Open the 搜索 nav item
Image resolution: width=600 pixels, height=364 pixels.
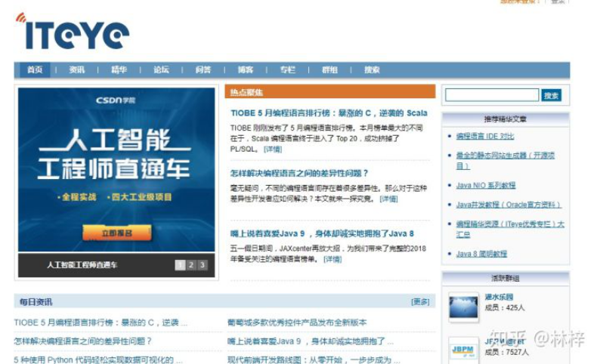[x=372, y=69]
